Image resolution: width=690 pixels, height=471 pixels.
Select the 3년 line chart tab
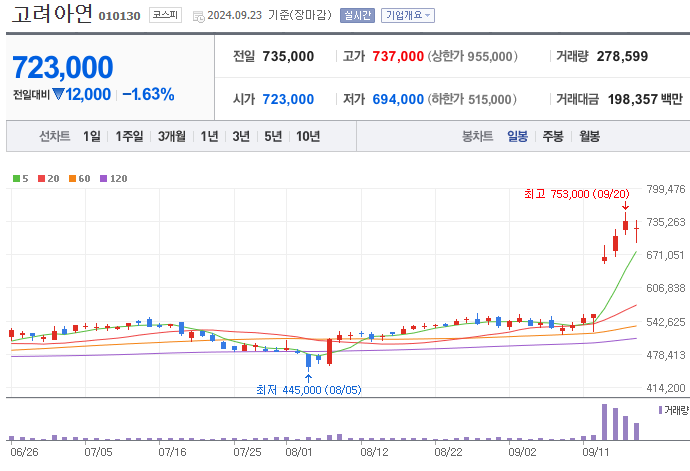[x=241, y=136]
